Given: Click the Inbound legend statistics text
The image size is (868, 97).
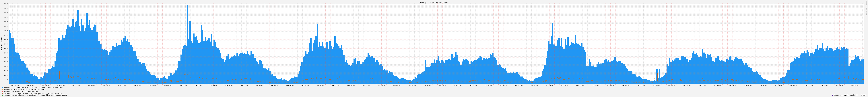Looking at the screenshot, I should click(33, 87).
